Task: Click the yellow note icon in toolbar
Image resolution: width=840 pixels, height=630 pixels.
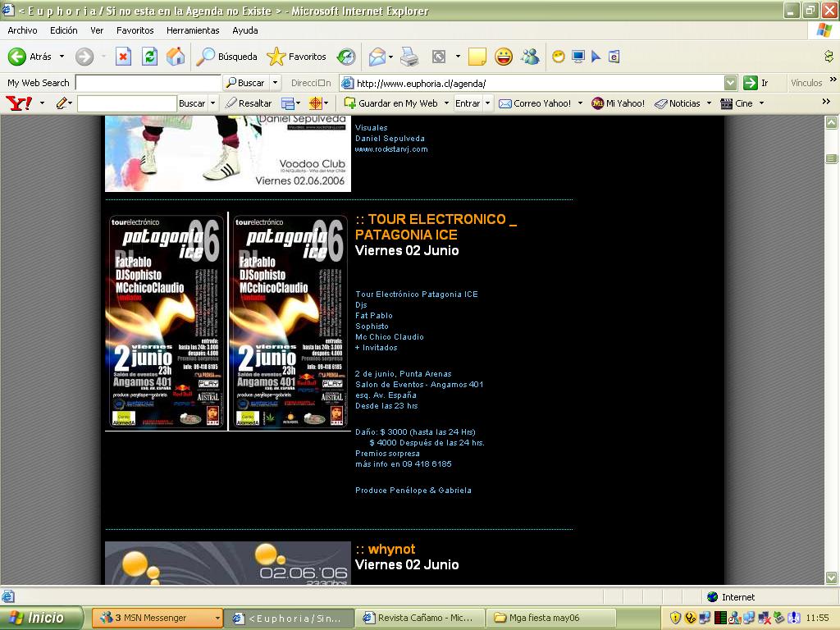Action: tap(477, 57)
